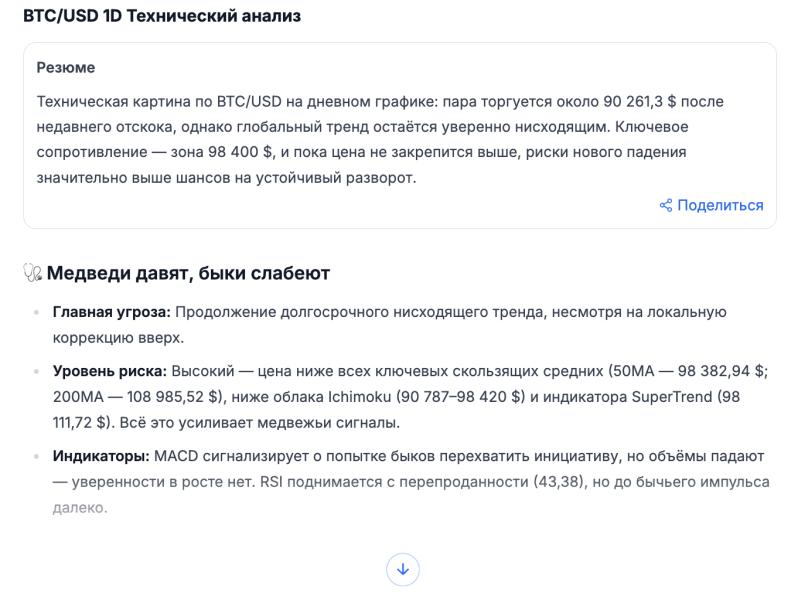Click the share icon in the summary card
The image size is (798, 600).
pos(665,206)
